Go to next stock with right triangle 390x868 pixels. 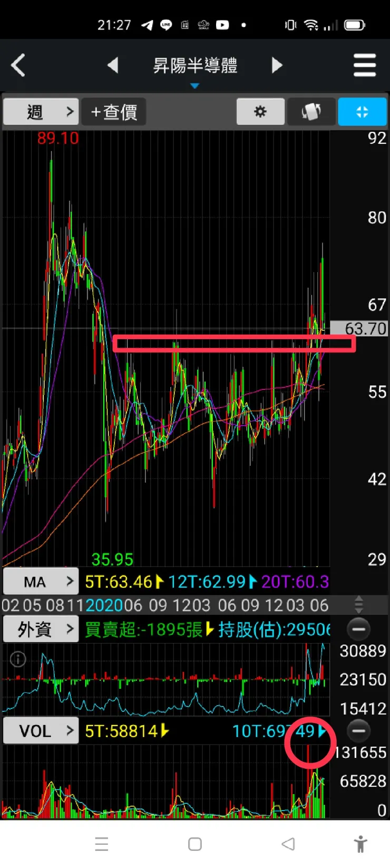pyautogui.click(x=277, y=65)
